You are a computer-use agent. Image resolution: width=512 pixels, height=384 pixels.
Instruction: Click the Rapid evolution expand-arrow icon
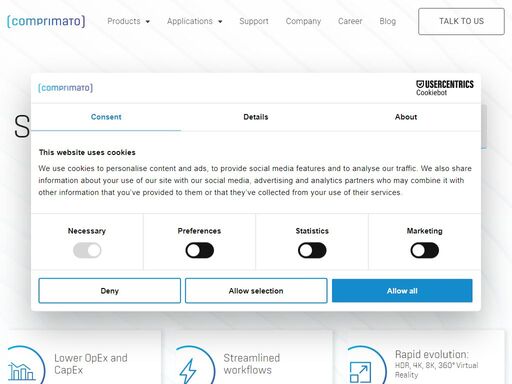pos(360,372)
